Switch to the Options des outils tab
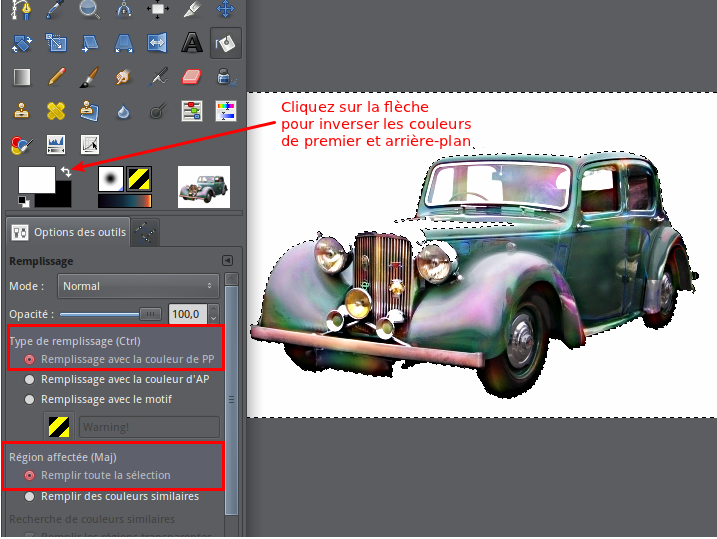The width and height of the screenshot is (717, 539). coord(68,232)
